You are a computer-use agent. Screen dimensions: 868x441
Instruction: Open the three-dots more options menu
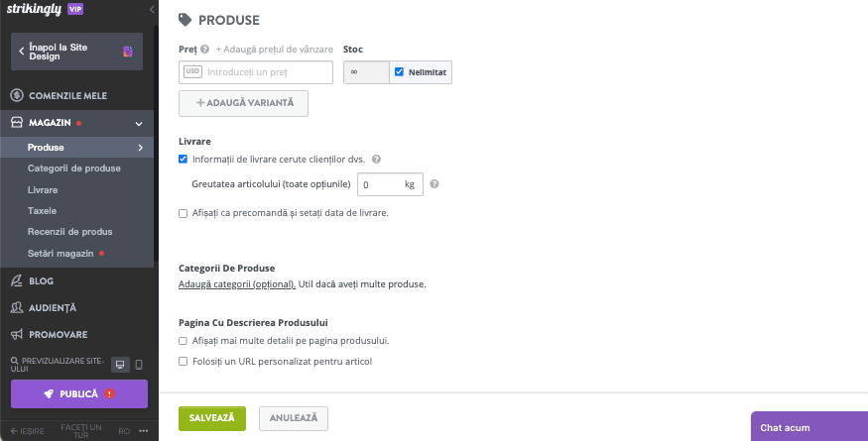(x=143, y=431)
